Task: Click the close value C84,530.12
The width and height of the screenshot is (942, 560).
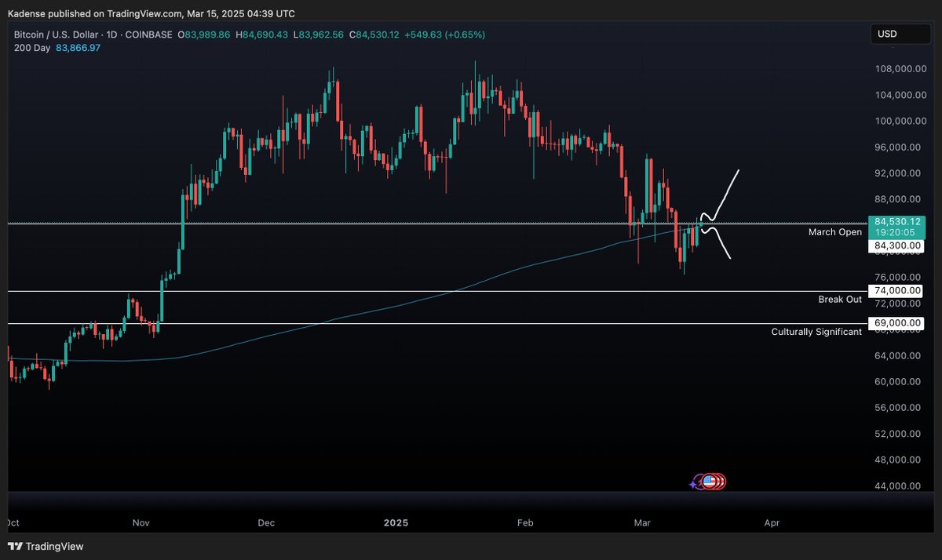Action: click(x=374, y=35)
